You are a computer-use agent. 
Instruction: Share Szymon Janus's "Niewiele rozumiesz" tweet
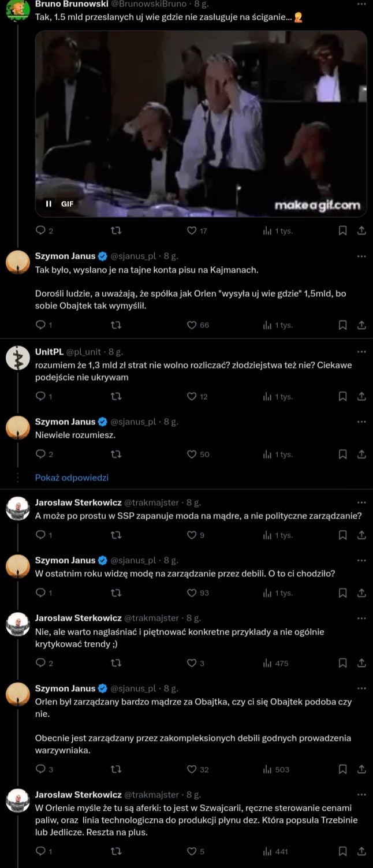(362, 455)
